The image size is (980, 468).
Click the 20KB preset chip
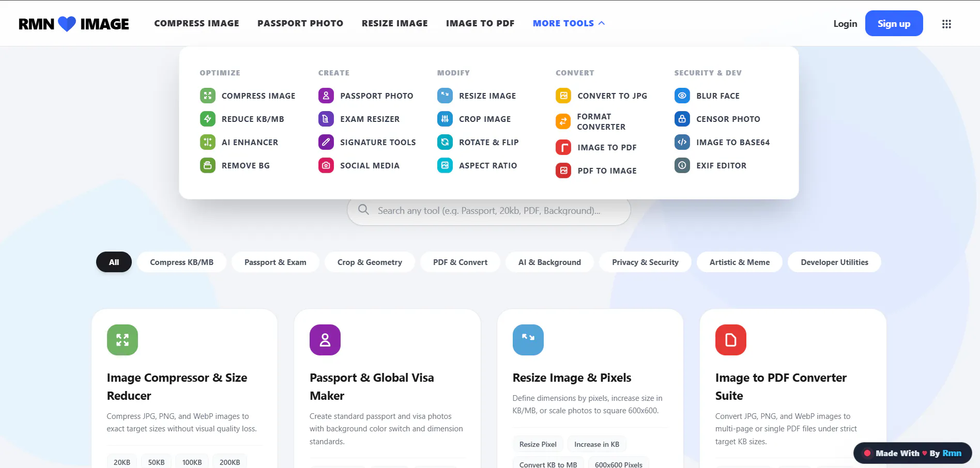pyautogui.click(x=122, y=462)
